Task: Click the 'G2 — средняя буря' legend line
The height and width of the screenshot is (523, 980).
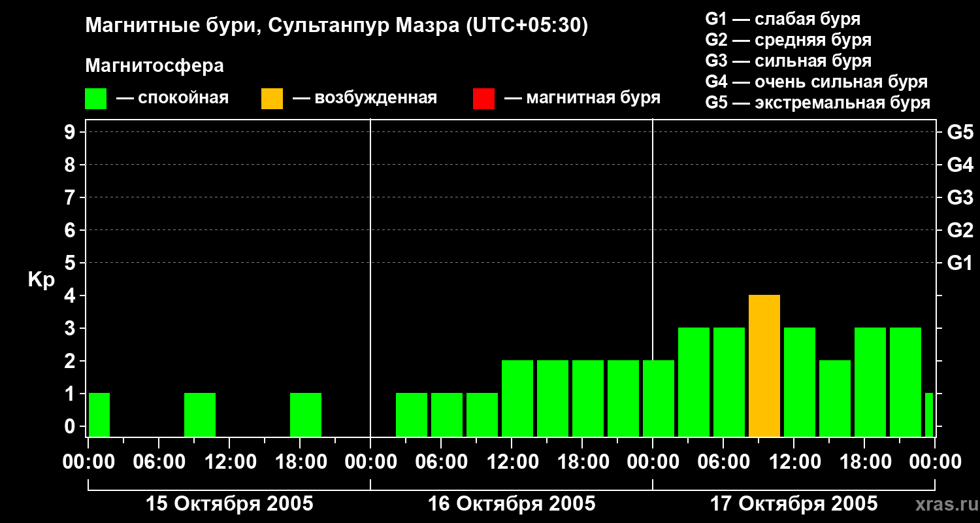Action: (789, 40)
